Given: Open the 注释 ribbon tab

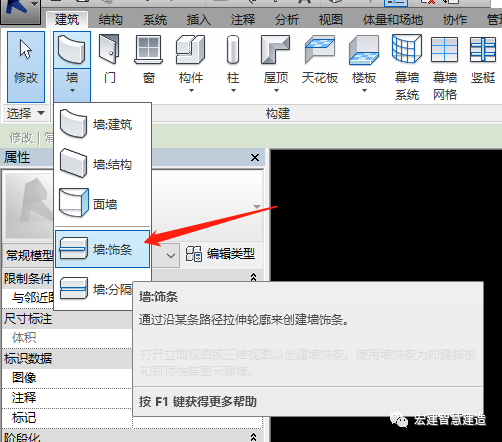Looking at the screenshot, I should click(x=243, y=20).
